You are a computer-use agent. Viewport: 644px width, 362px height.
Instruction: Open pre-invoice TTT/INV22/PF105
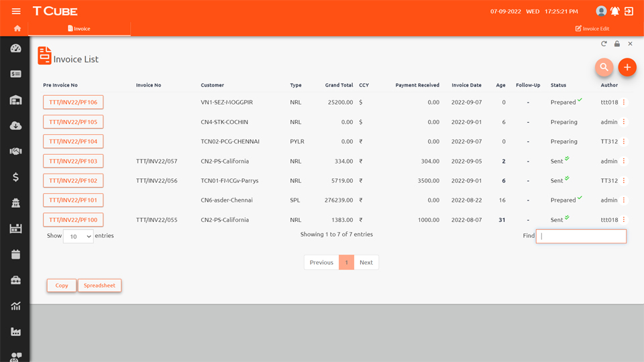click(73, 122)
